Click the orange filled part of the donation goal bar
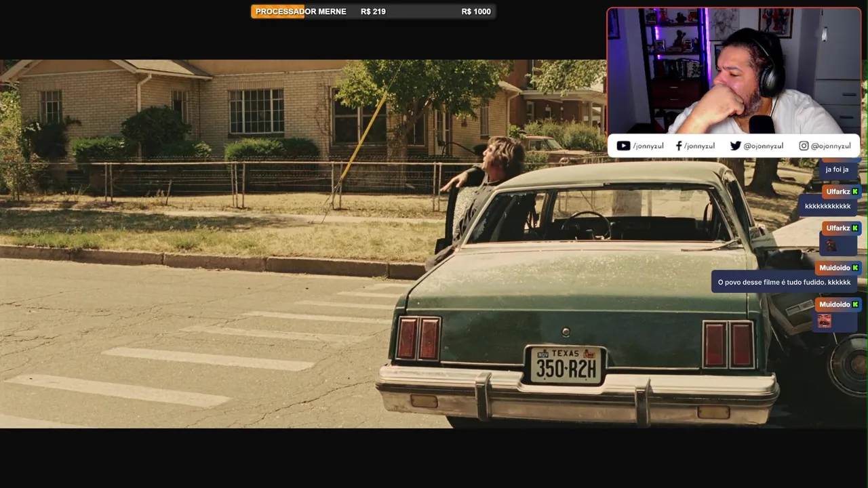This screenshot has width=868, height=488. [x=278, y=12]
